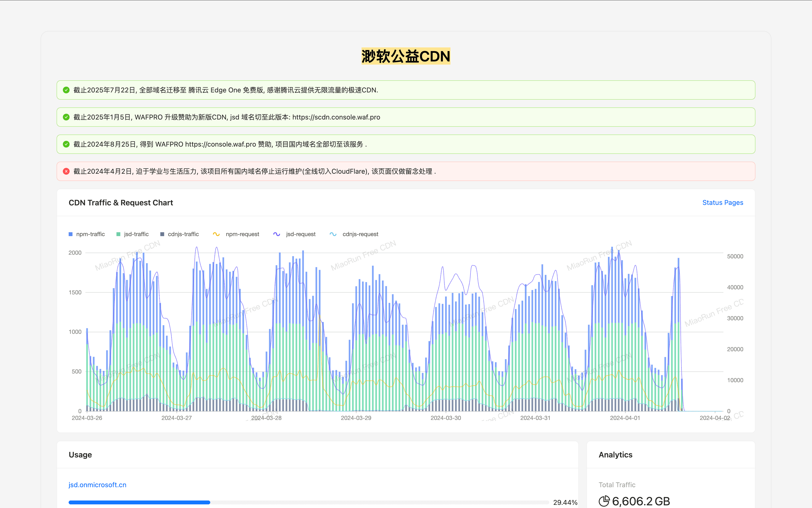
Task: Click the Total Traffic label
Action: (617, 485)
